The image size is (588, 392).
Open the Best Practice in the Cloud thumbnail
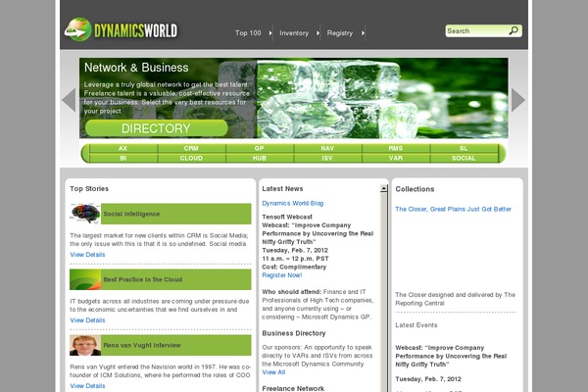tap(85, 279)
